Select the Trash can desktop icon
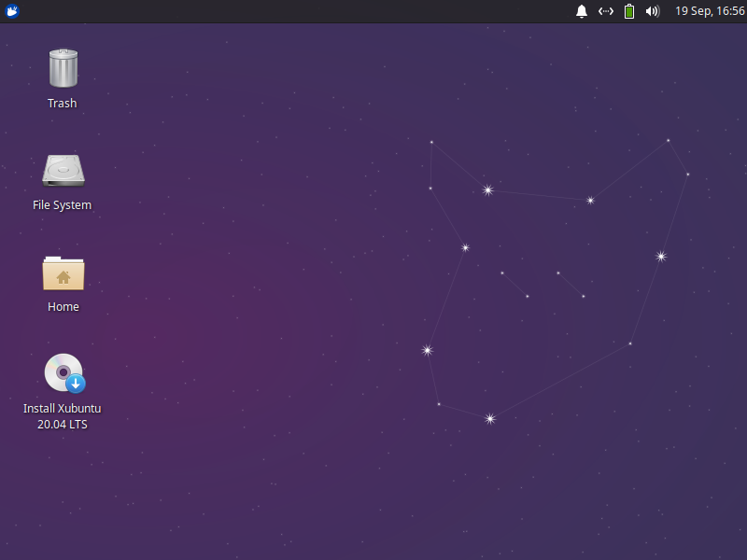Viewport: 747px width, 560px height. pyautogui.click(x=63, y=68)
